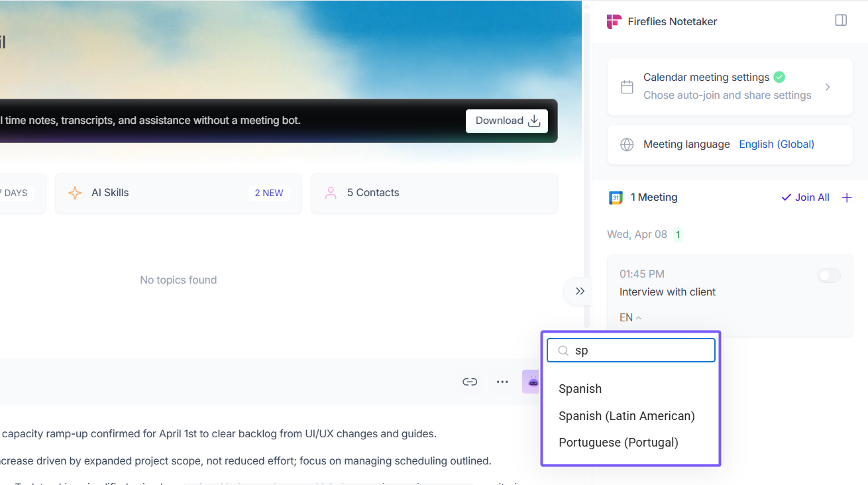
Task: Expand Calendar meeting settings with the chevron
Action: click(x=828, y=87)
